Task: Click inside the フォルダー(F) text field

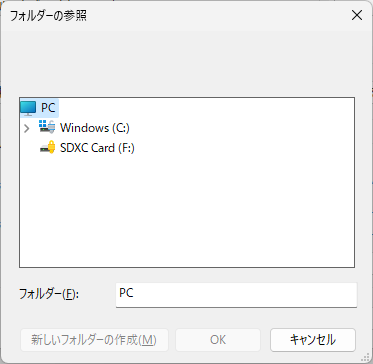Action: pos(236,295)
